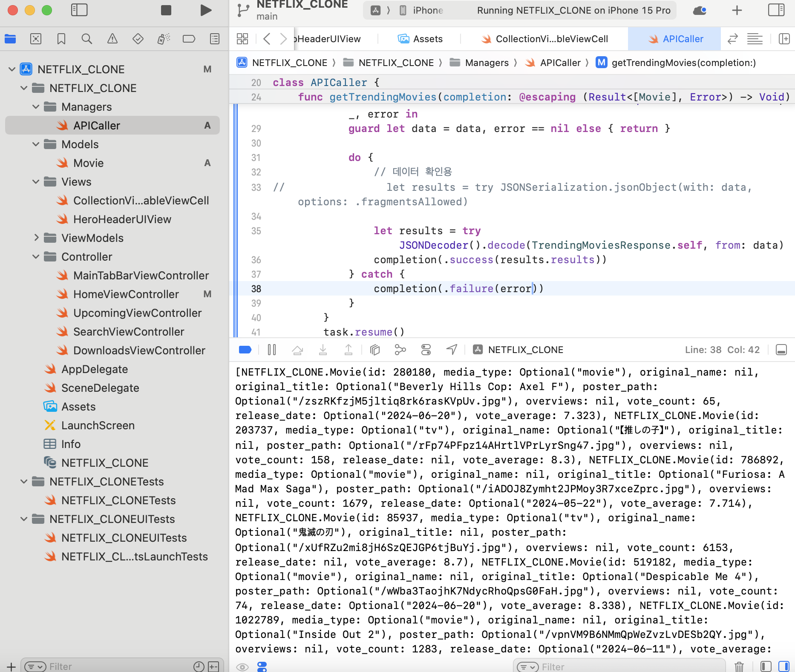Click the cloud status icon

click(x=700, y=10)
